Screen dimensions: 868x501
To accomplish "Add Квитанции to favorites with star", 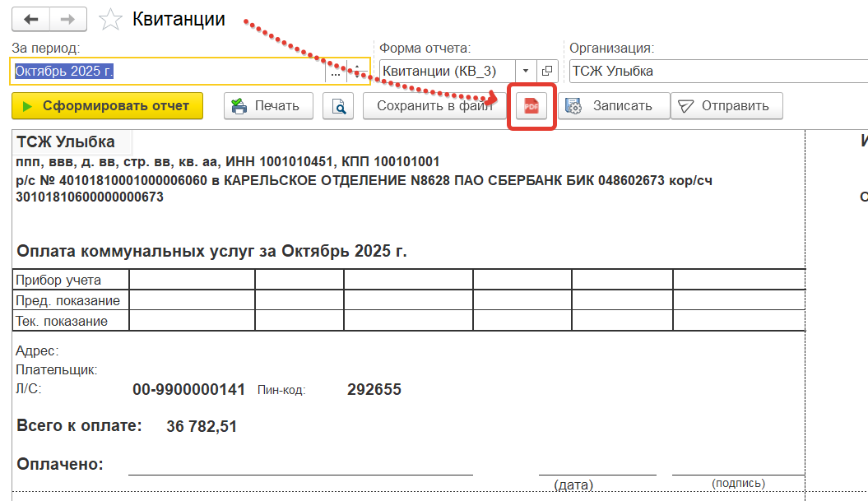I will [x=111, y=19].
